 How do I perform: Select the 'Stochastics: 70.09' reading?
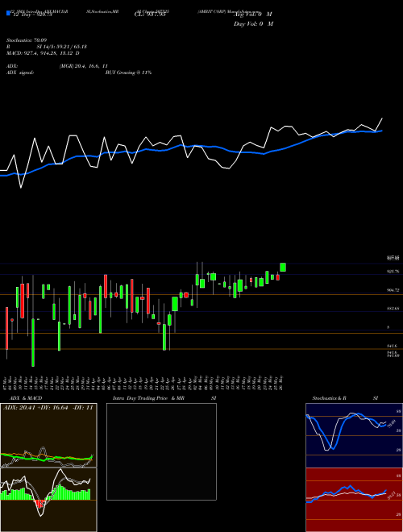click(x=27, y=40)
